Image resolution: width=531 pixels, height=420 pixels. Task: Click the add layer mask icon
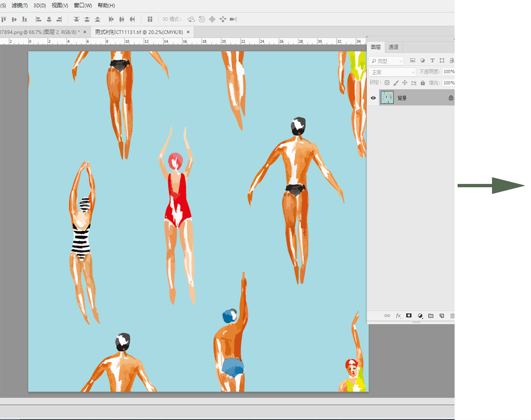[409, 316]
